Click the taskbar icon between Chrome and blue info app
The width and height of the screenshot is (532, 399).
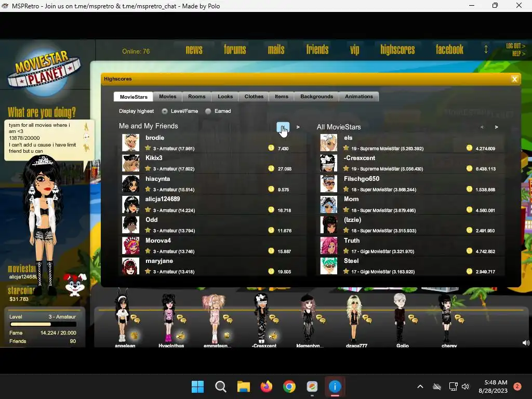[312, 387]
